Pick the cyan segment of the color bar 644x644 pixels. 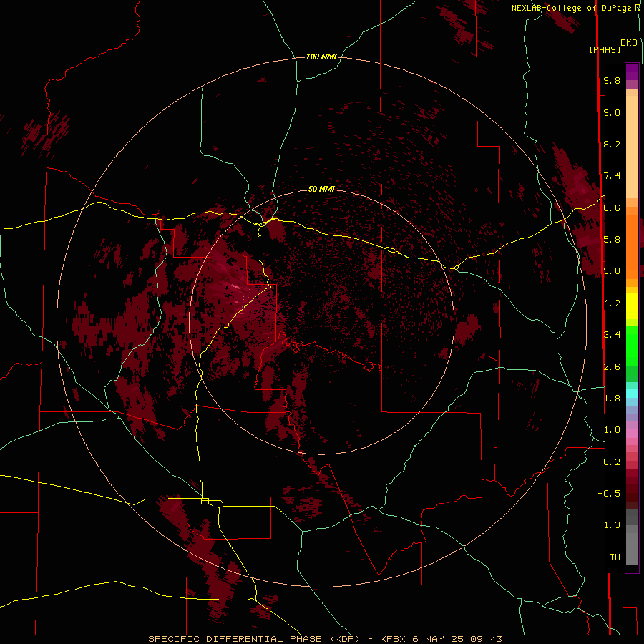pos(632,394)
